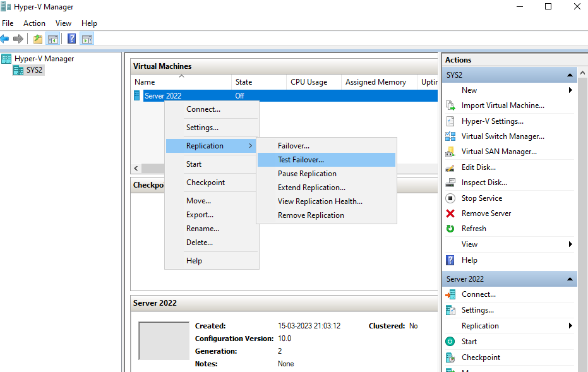Click the Hyper-V Settings icon in Actions
Viewport: 588px width, 372px height.
point(450,121)
